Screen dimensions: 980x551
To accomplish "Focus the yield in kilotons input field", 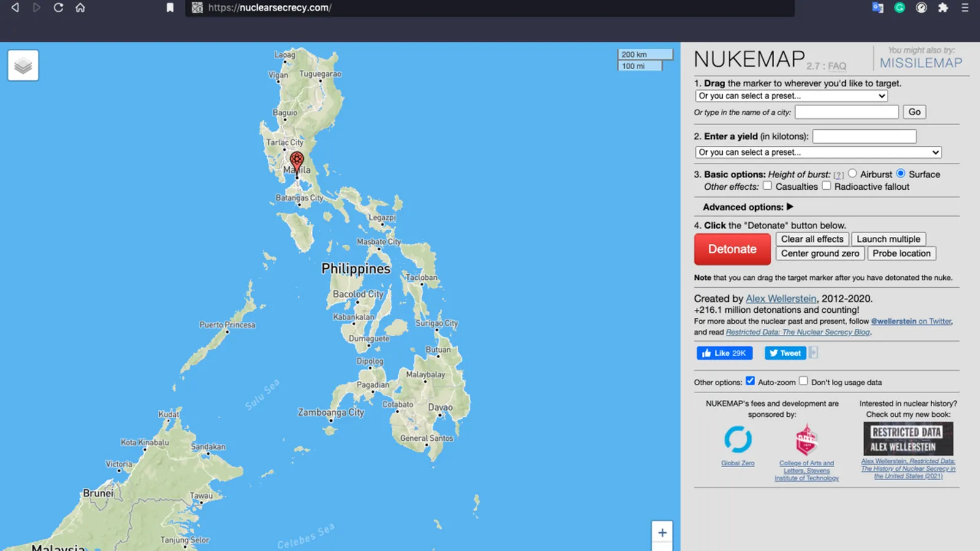I will coord(864,137).
